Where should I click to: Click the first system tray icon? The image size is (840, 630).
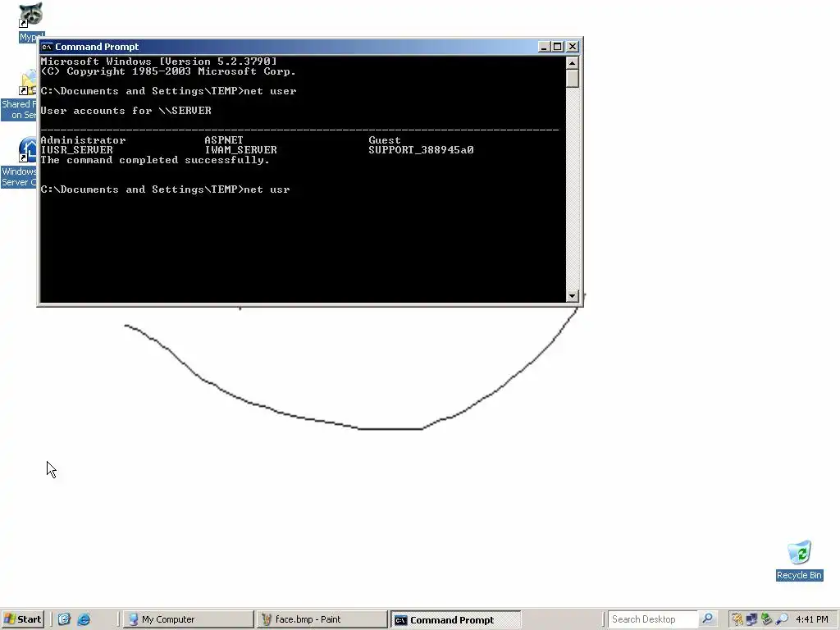(737, 619)
